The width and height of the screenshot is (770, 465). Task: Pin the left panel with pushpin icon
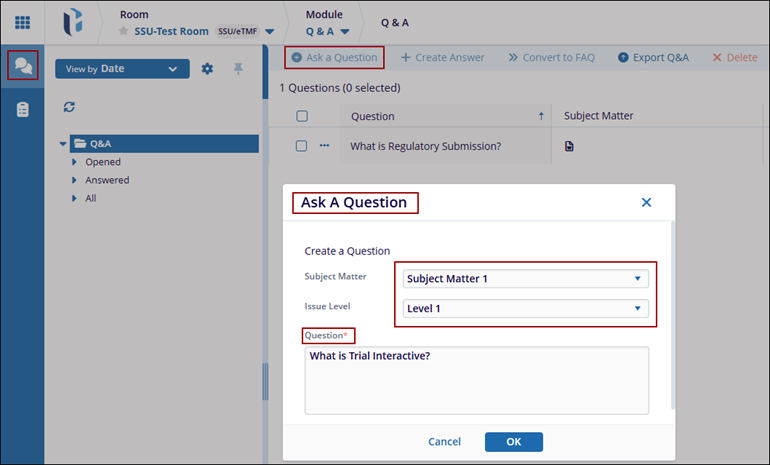pos(238,69)
